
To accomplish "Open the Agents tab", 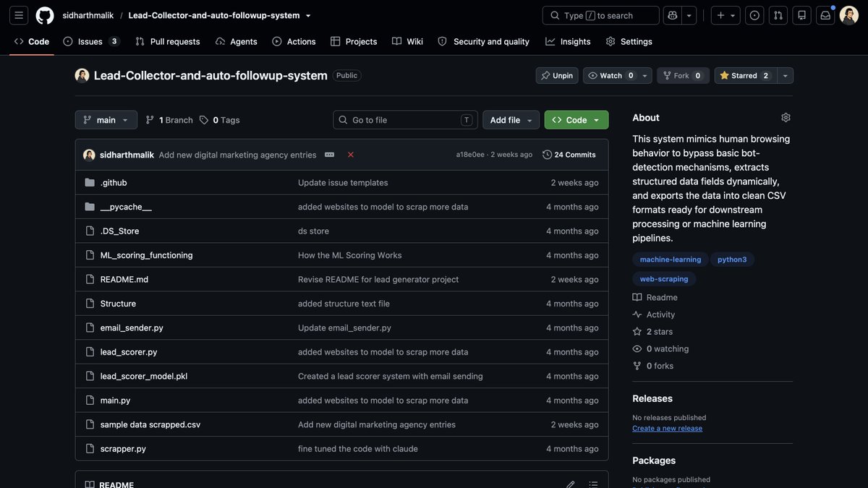I will [x=236, y=41].
